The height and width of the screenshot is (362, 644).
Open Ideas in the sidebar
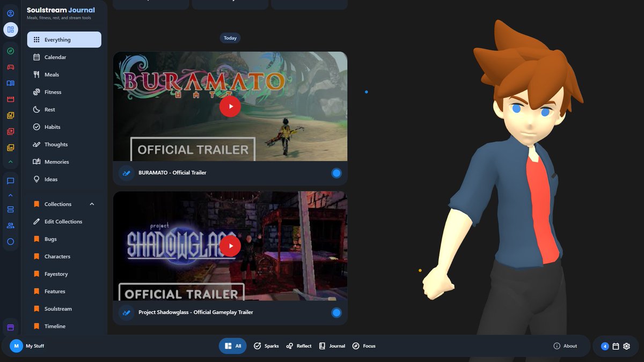coord(64,179)
